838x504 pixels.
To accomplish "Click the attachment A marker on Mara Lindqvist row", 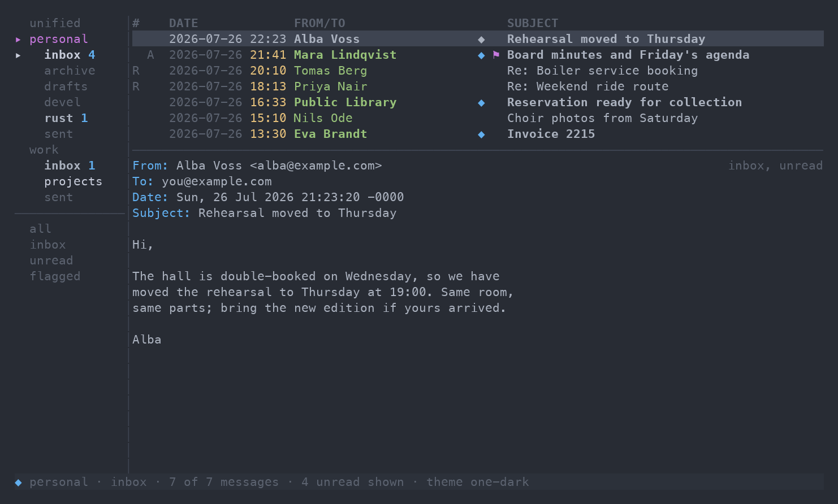I will click(x=150, y=55).
